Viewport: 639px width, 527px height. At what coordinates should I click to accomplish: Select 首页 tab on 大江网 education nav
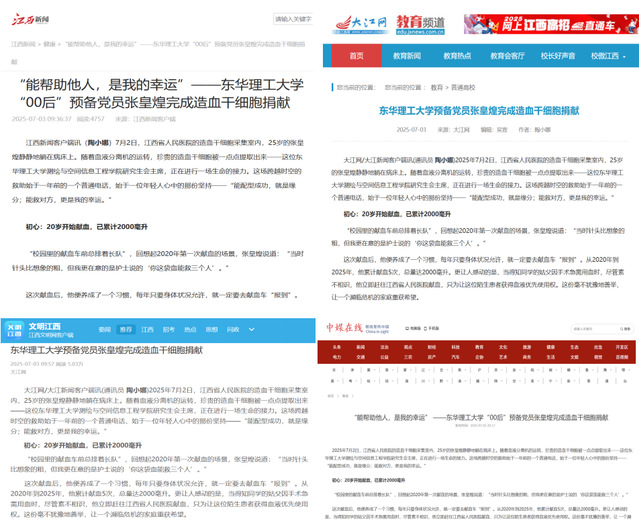click(356, 55)
